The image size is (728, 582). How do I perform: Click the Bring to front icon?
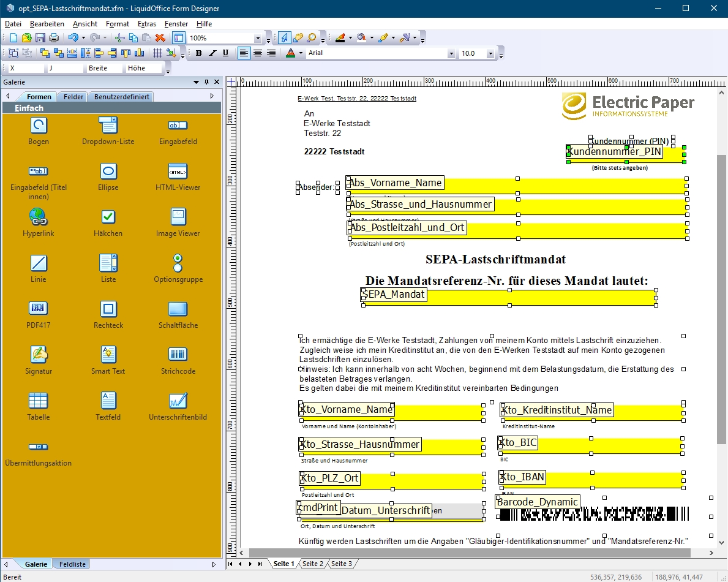[45, 53]
